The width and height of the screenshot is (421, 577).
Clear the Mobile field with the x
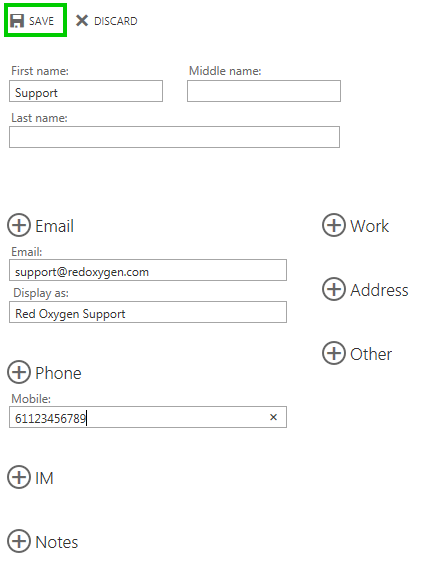click(x=273, y=417)
